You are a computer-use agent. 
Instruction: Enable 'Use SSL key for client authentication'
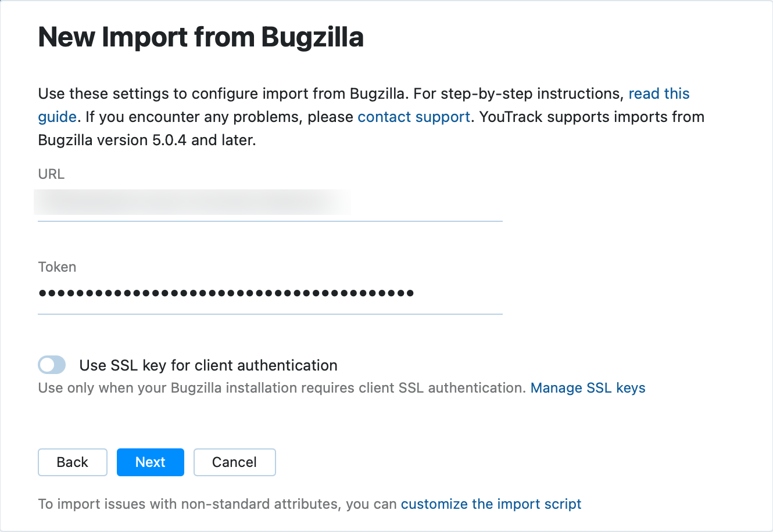(51, 365)
